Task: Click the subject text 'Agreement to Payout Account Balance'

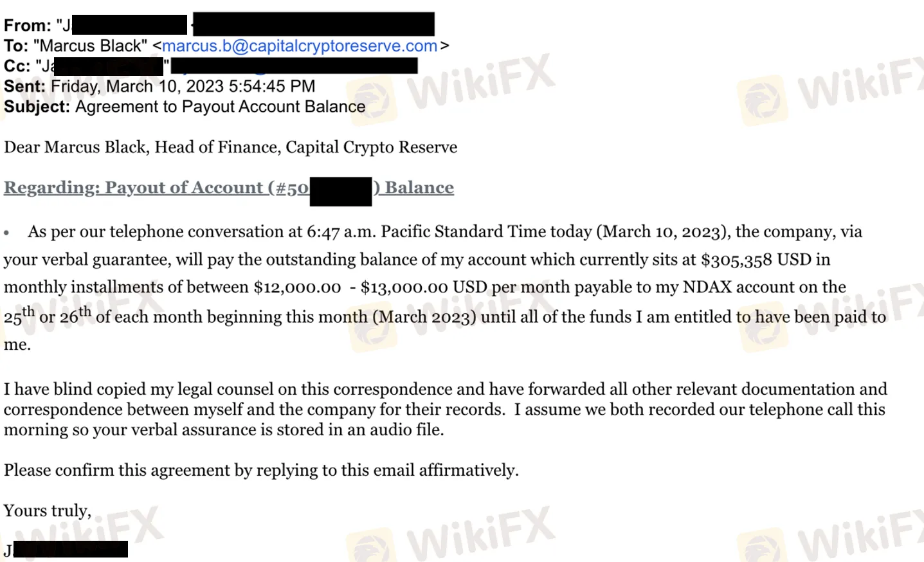Action: pos(221,107)
